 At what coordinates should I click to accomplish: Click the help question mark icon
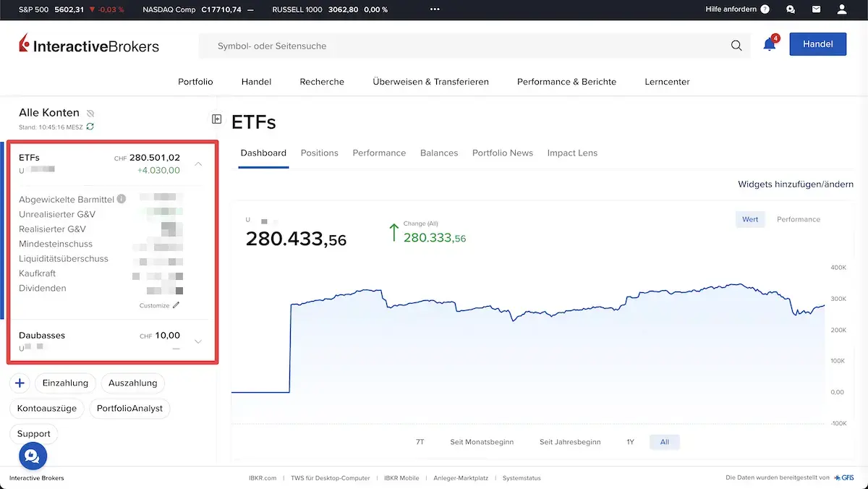point(765,9)
